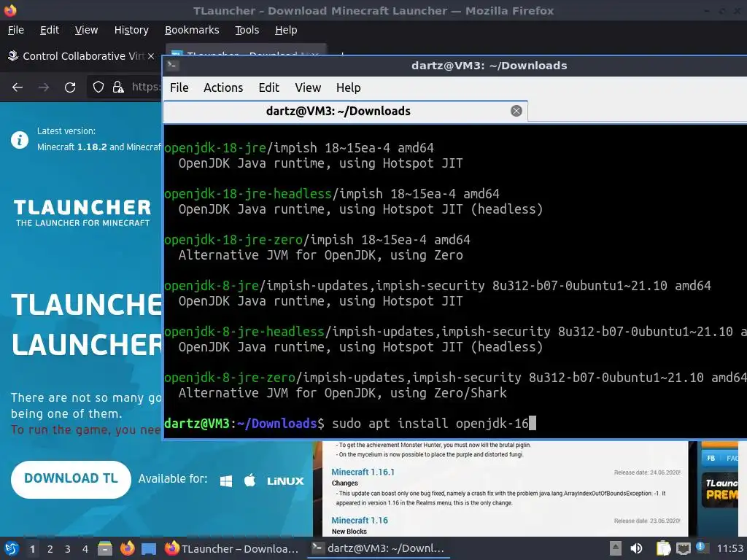
Task: Go back in Firefox
Action: [18, 87]
